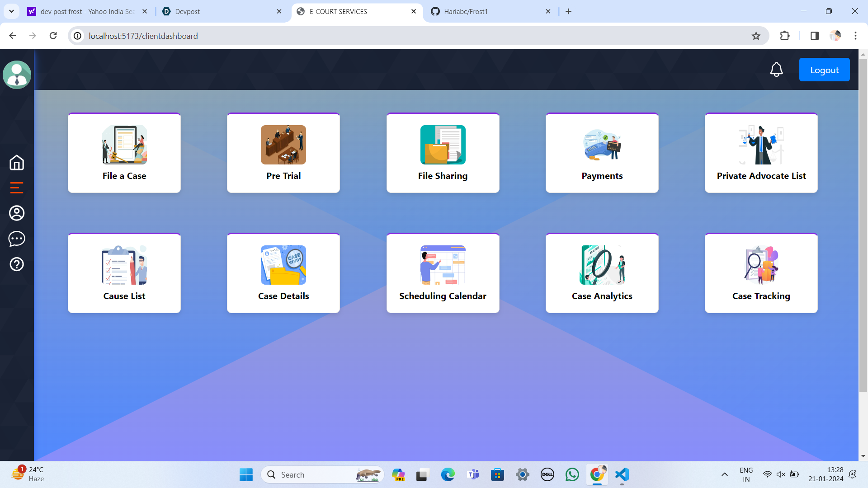Open notifications bell icon

776,70
